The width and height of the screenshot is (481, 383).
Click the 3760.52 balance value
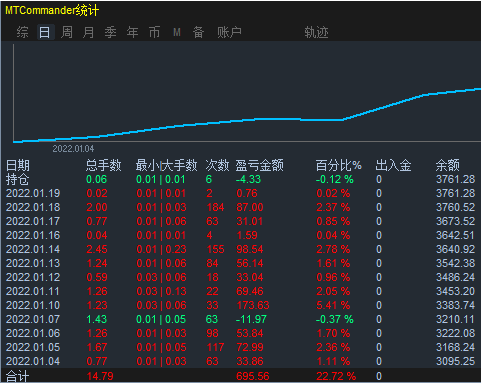(455, 207)
